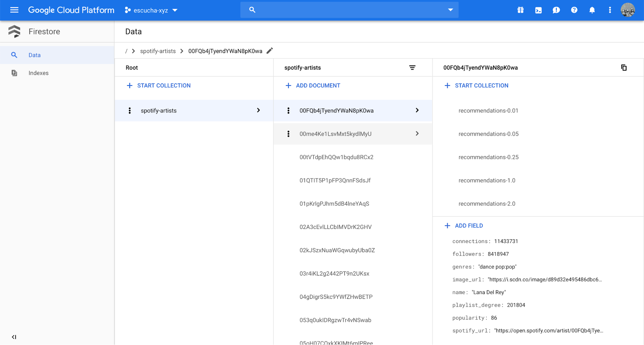Image resolution: width=644 pixels, height=345 pixels.
Task: Open the filter icon in spotify-artists column
Action: 412,68
